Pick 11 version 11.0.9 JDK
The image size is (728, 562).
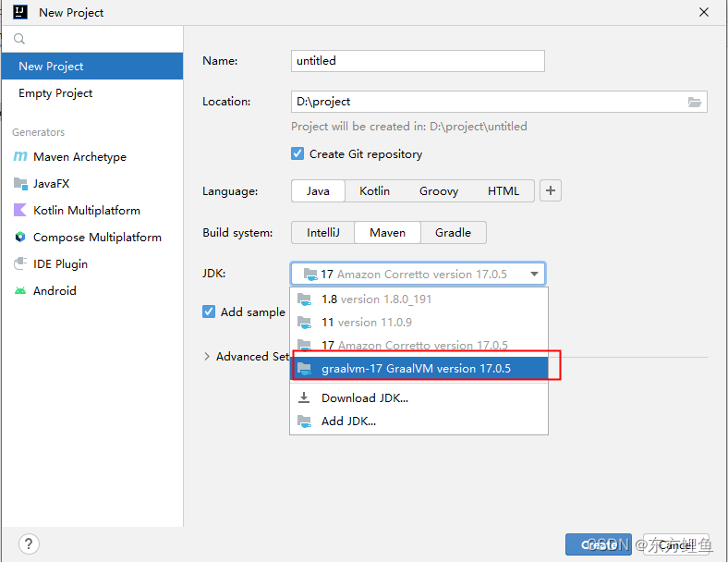pos(419,323)
